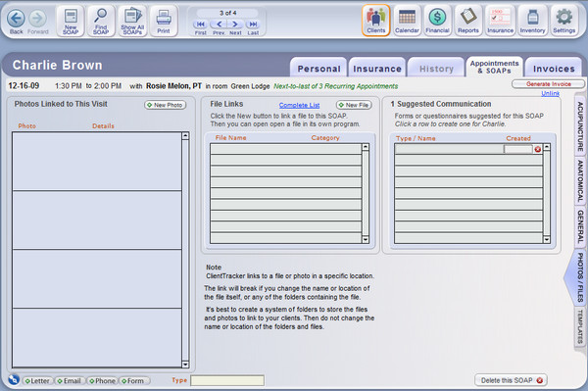
Task: Create a new Email
Action: 70,381
